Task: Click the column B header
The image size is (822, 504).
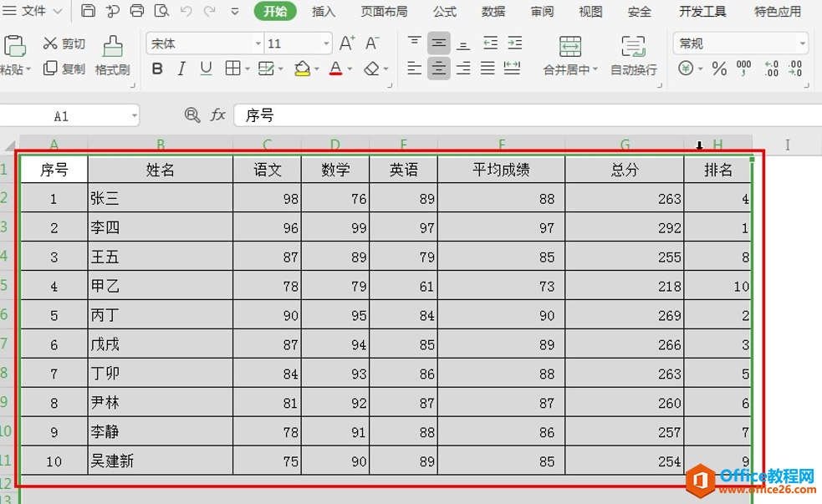Action: tap(161, 144)
